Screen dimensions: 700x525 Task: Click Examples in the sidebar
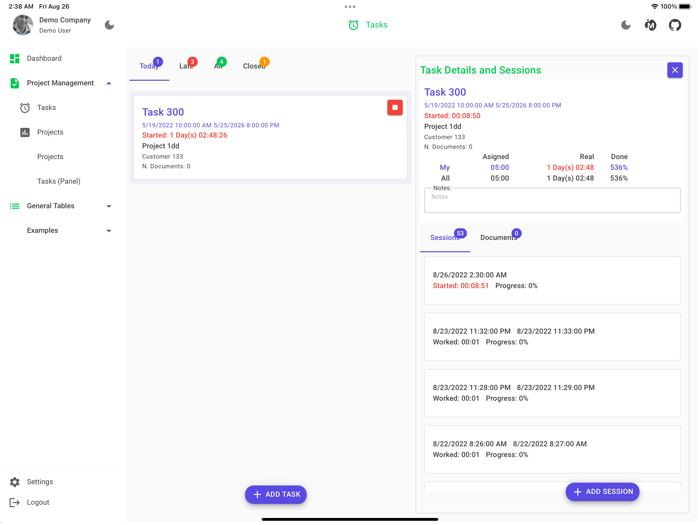42,230
